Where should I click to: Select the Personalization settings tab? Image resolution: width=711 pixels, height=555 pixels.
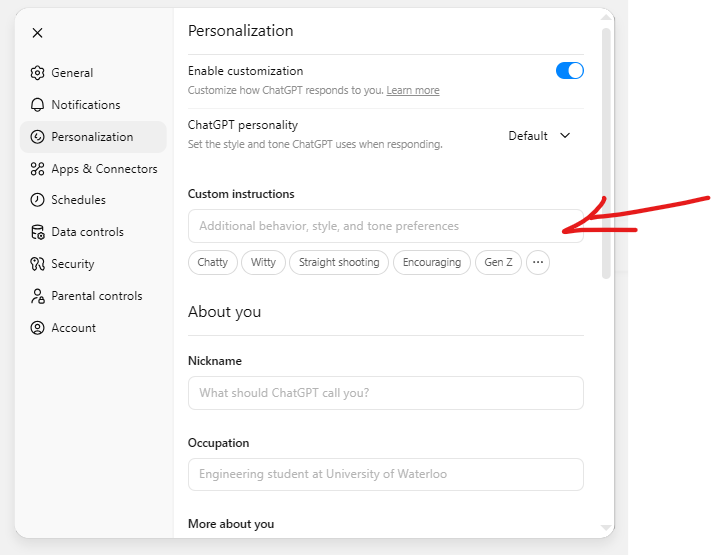click(92, 137)
